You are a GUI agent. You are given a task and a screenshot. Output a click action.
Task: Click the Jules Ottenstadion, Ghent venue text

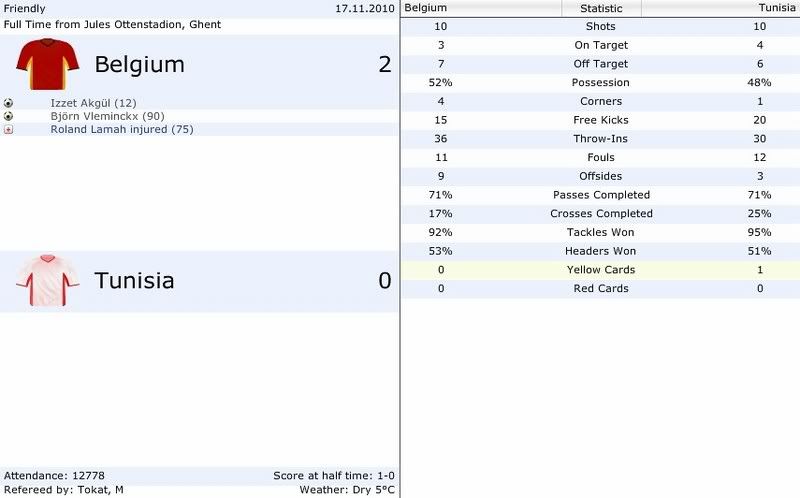tap(152, 24)
